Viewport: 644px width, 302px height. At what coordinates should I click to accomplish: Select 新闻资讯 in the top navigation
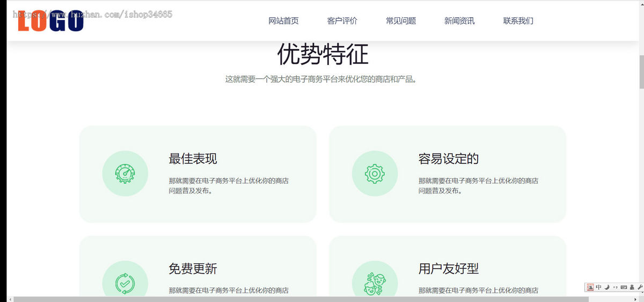pyautogui.click(x=459, y=21)
